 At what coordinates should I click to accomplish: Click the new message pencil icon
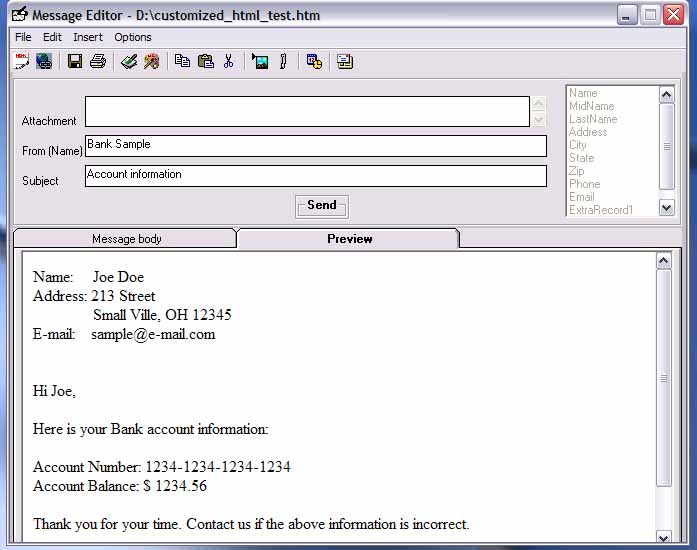tap(21, 62)
